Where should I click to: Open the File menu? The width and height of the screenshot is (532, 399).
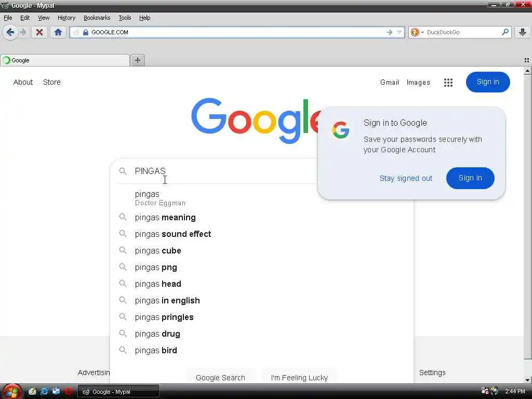[8, 18]
